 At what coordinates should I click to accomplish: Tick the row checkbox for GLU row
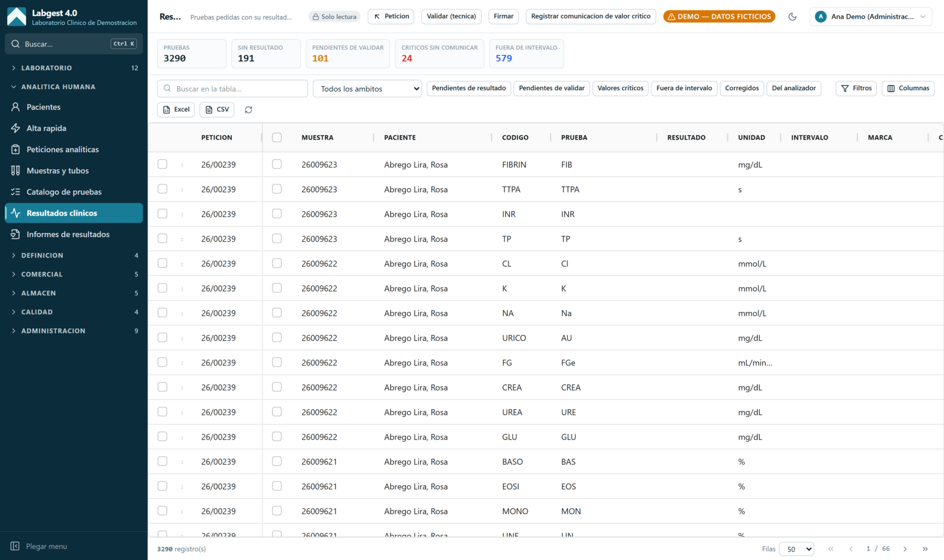[162, 437]
